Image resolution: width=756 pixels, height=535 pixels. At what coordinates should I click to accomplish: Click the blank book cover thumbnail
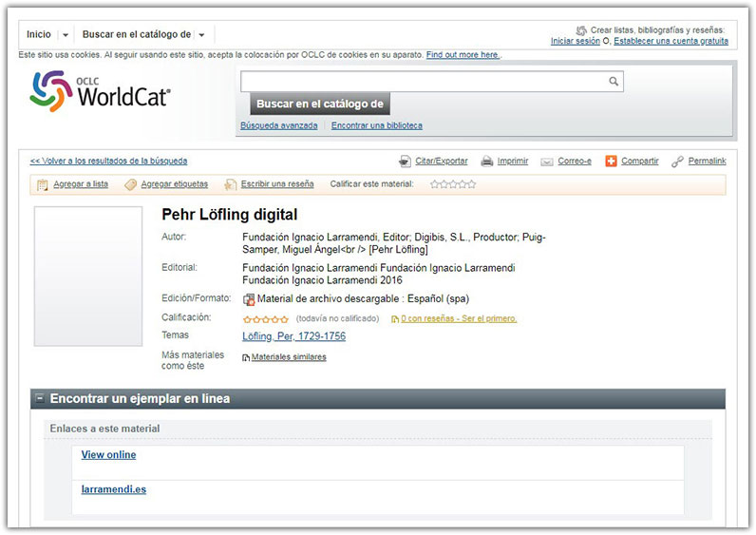pos(88,277)
